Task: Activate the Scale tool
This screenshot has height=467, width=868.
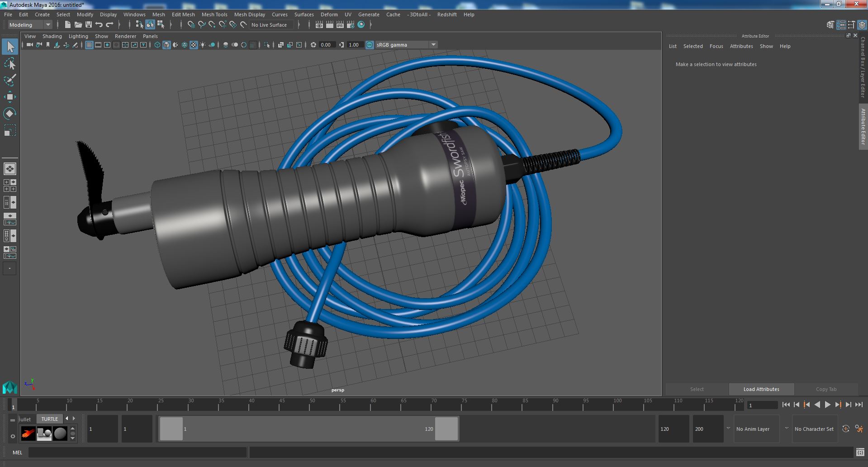Action: click(9, 130)
